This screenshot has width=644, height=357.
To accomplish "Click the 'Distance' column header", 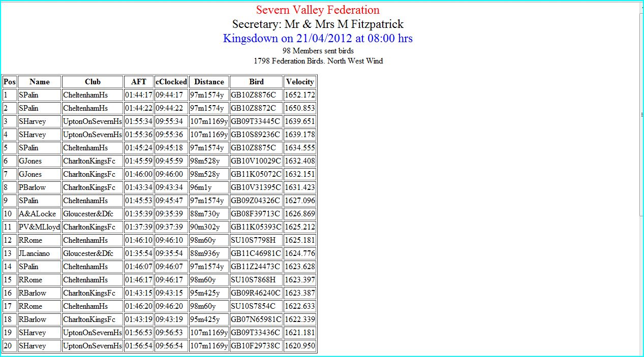I will (209, 82).
